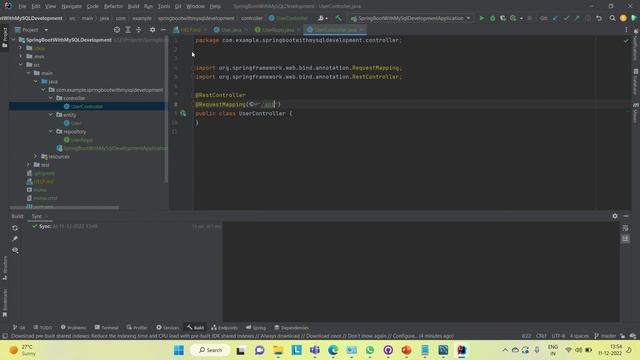Toggle the Problems tool window button
640x360 pixels.
click(x=73, y=328)
